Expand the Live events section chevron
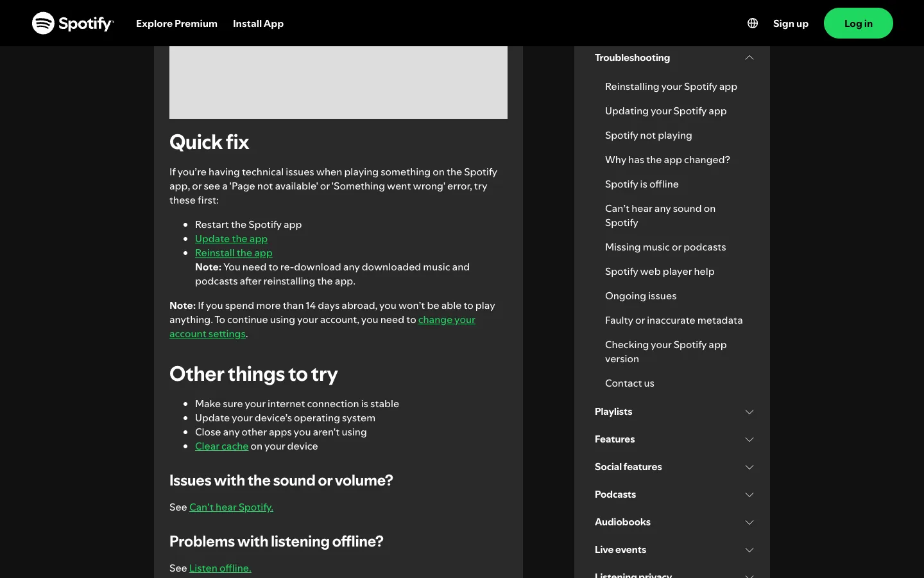Viewport: 924px width, 578px height. coord(749,550)
